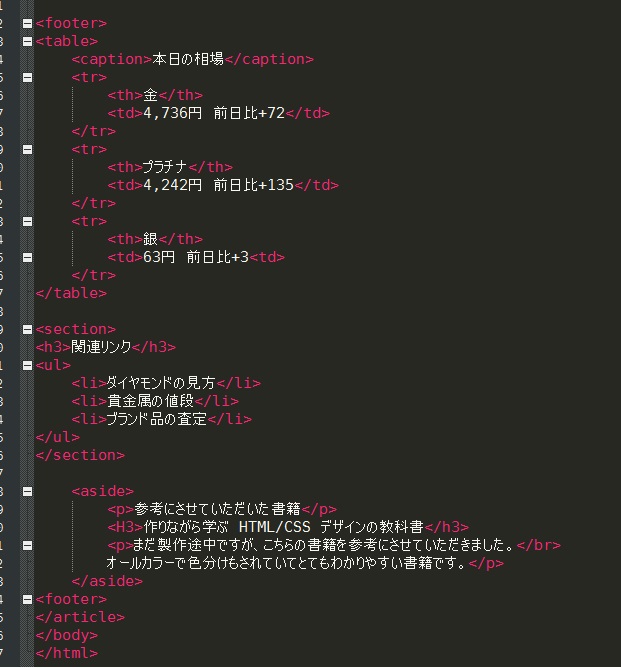Image resolution: width=621 pixels, height=668 pixels.
Task: Collapse the <aside> fold marker
Action: click(27, 492)
